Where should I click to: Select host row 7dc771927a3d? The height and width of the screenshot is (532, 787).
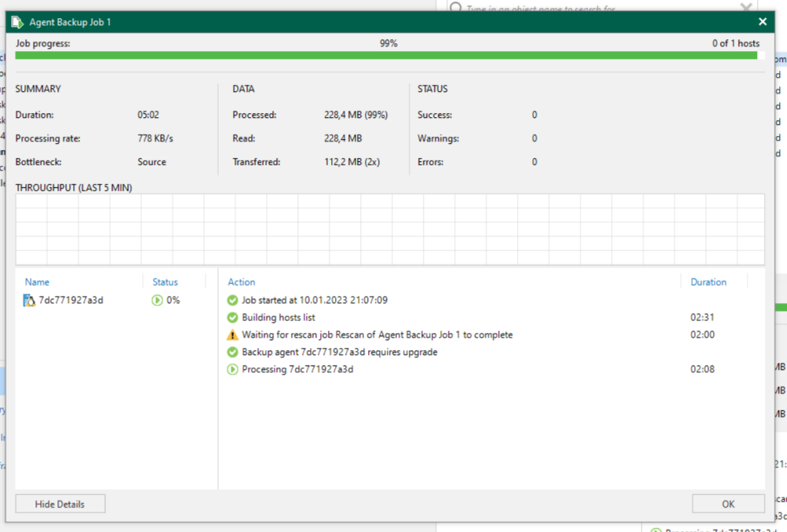(x=116, y=300)
